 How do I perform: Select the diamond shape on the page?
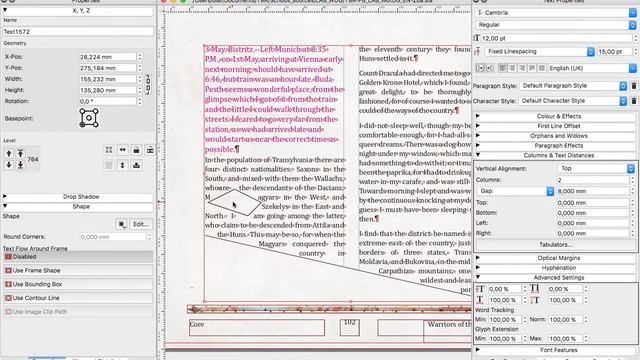[235, 202]
